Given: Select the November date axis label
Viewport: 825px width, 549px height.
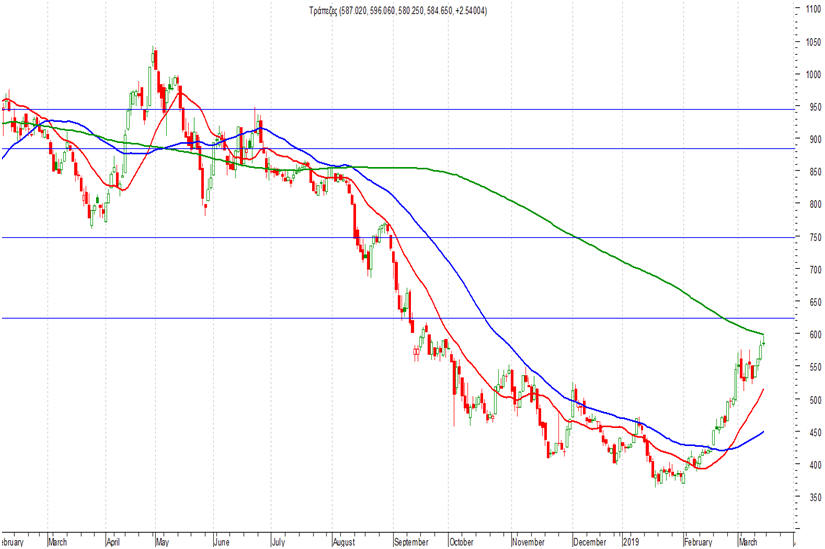Looking at the screenshot, I should 528,542.
